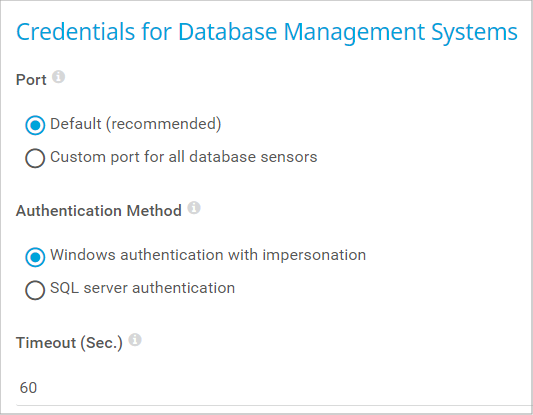Click the info icon beside Port
Viewport: 533px width, 415px height.
coord(58,77)
